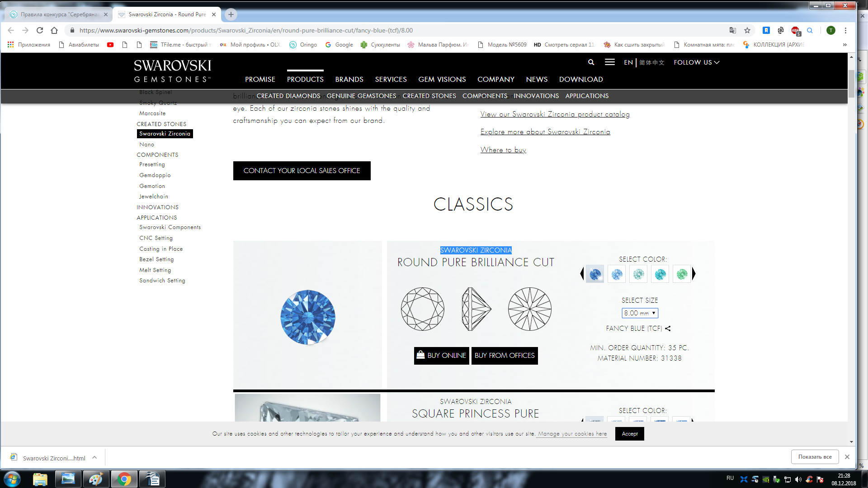Open the Apps (Приложения) shortcut
The image size is (868, 488).
point(29,45)
